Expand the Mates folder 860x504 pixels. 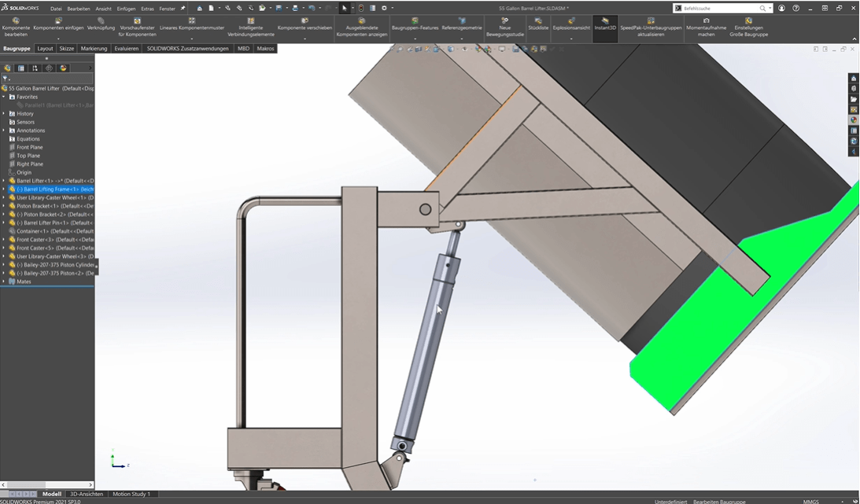tap(6, 281)
